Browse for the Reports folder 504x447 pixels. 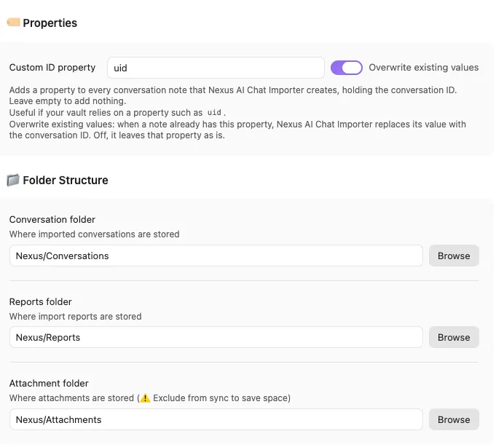[x=454, y=337]
